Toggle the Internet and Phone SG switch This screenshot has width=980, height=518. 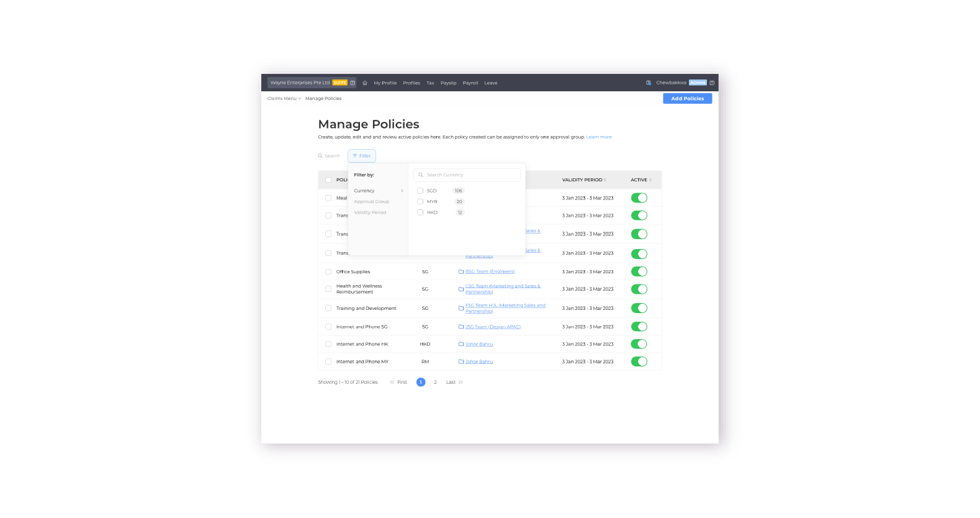[639, 327]
